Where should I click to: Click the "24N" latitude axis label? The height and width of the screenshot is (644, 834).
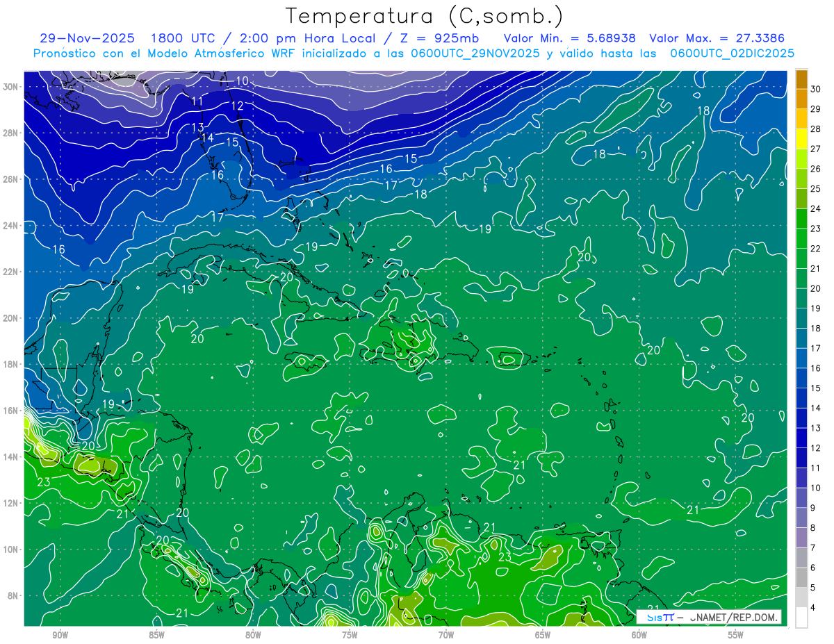point(10,226)
